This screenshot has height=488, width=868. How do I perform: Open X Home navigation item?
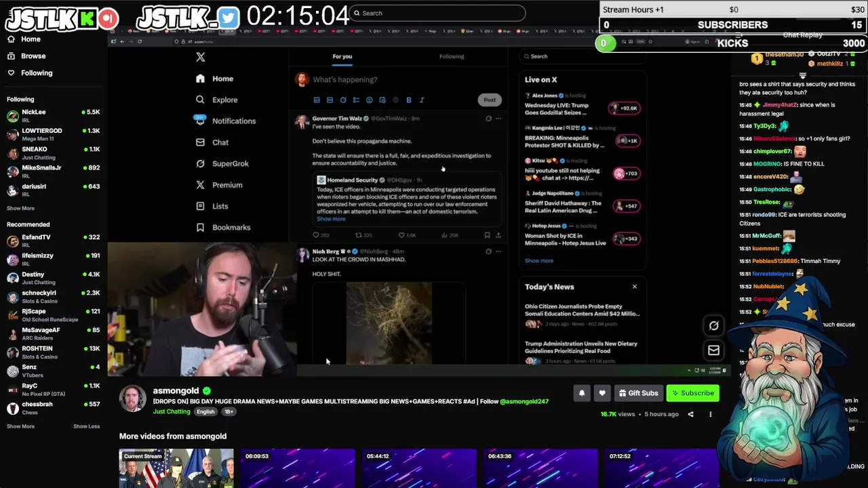click(215, 79)
